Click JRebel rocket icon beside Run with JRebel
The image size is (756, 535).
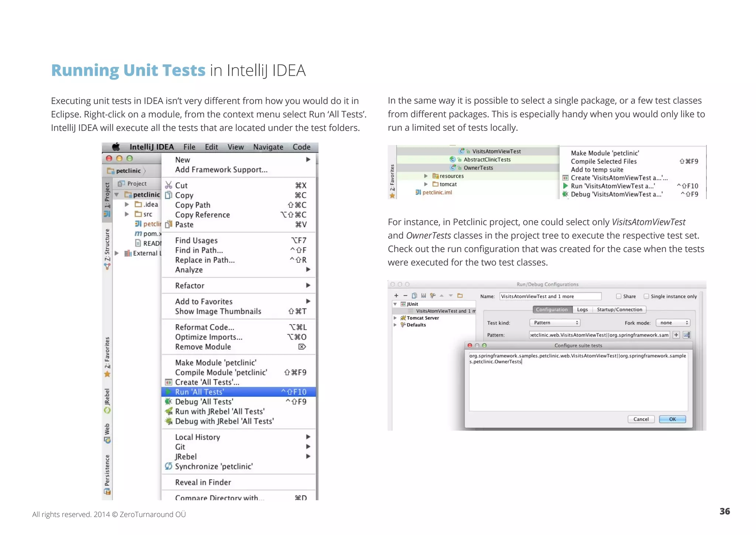(x=169, y=411)
